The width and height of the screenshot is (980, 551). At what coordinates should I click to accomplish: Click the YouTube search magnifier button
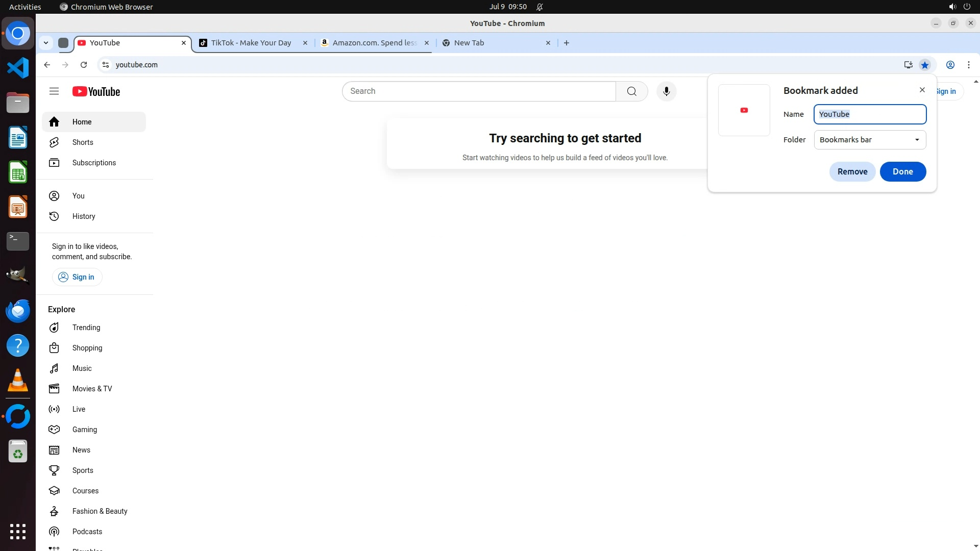point(631,91)
